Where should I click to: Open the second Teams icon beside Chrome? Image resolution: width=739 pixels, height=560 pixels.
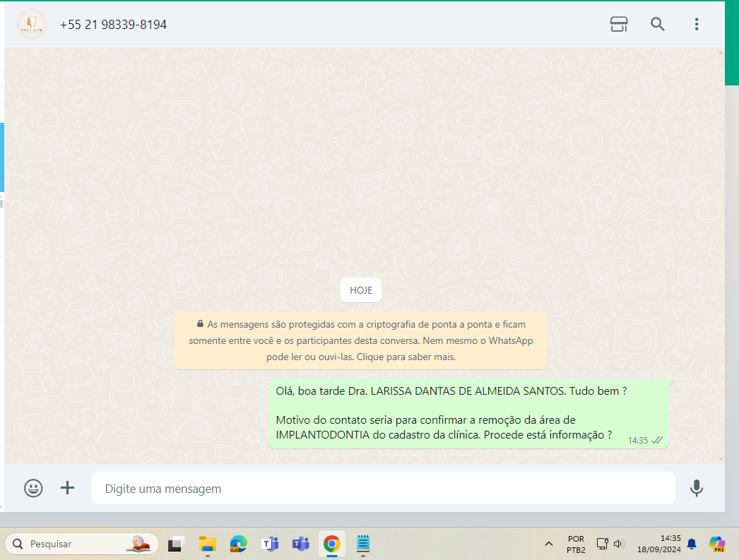pyautogui.click(x=301, y=544)
